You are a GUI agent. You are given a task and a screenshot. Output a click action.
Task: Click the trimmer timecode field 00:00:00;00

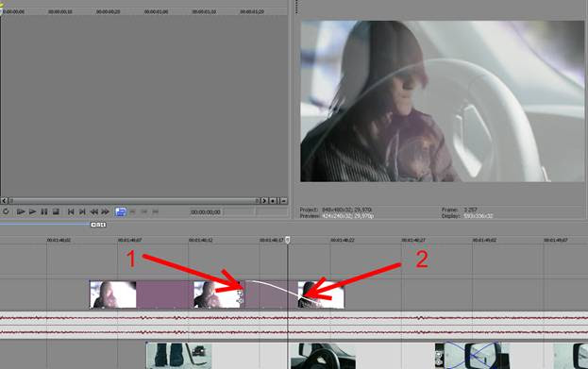tap(206, 212)
